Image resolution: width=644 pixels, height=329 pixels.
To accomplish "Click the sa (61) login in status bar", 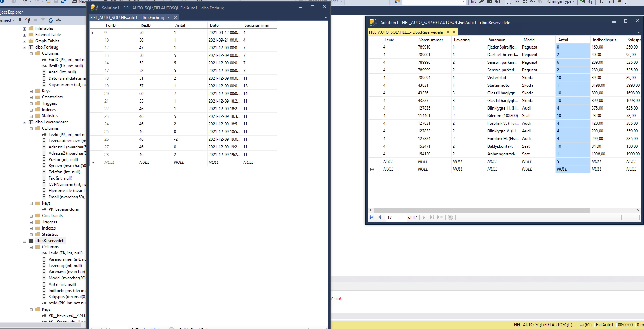I will (585, 325).
